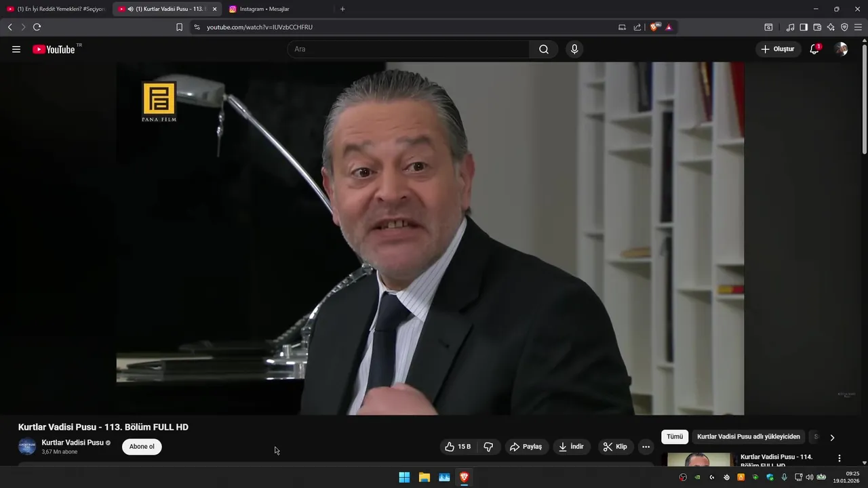Open the notifications bell
The image size is (868, 488).
[814, 49]
